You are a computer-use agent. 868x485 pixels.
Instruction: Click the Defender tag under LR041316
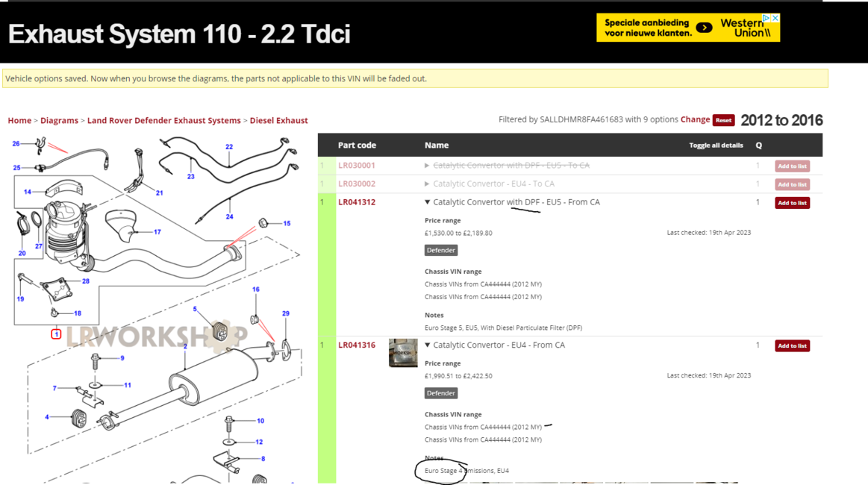(441, 393)
